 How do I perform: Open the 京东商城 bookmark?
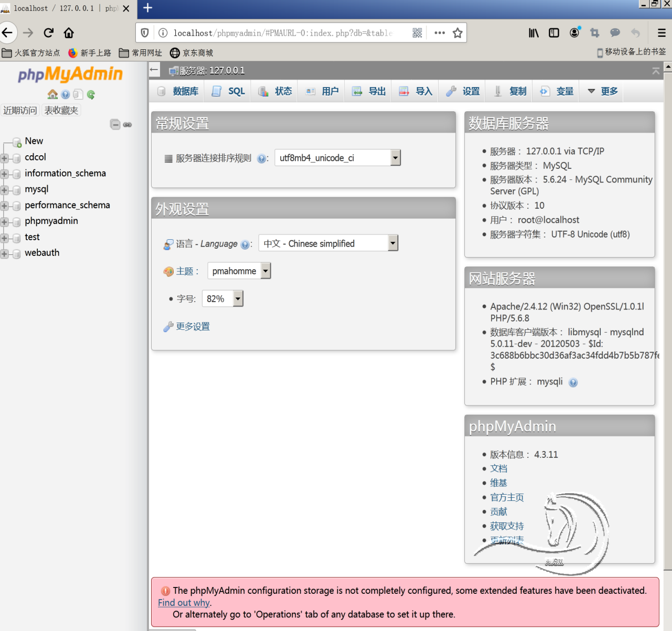pos(191,53)
